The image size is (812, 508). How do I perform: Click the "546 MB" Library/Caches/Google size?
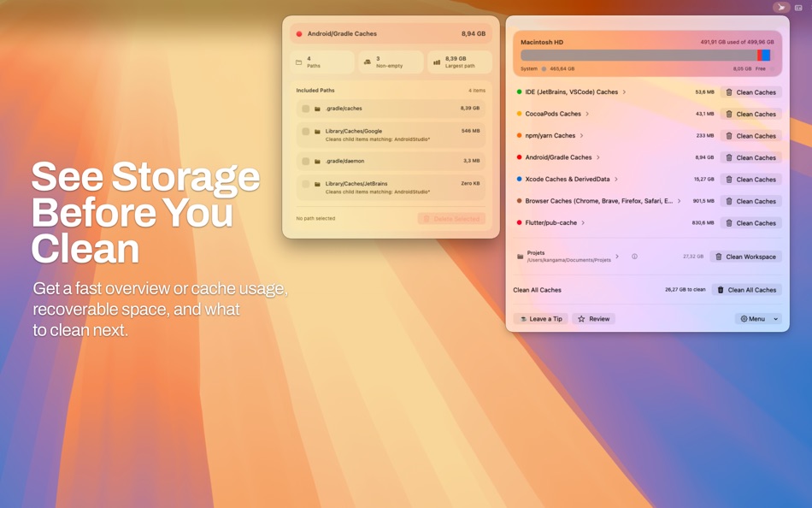pyautogui.click(x=470, y=131)
